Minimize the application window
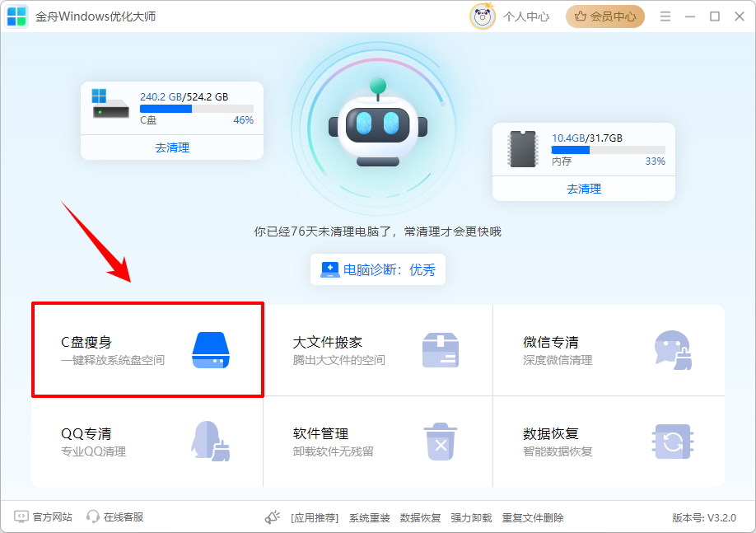 (x=690, y=16)
